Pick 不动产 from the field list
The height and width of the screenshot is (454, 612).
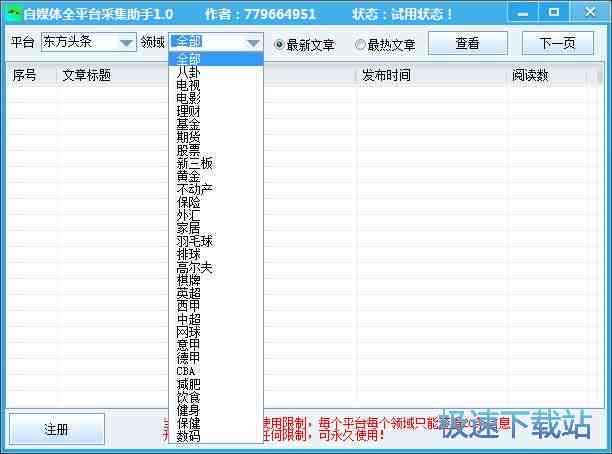[x=216, y=189]
